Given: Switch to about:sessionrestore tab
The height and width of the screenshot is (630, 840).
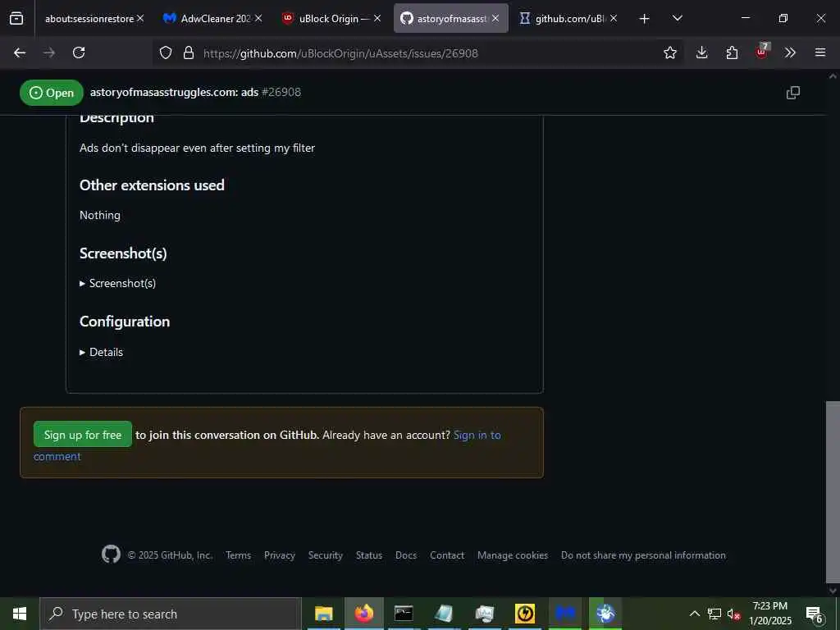Looking at the screenshot, I should [x=89, y=19].
